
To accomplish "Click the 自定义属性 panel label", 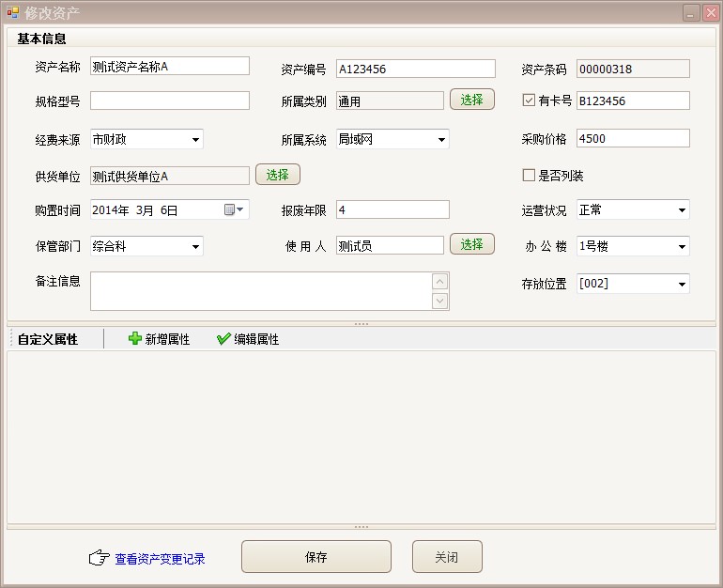I will [48, 339].
